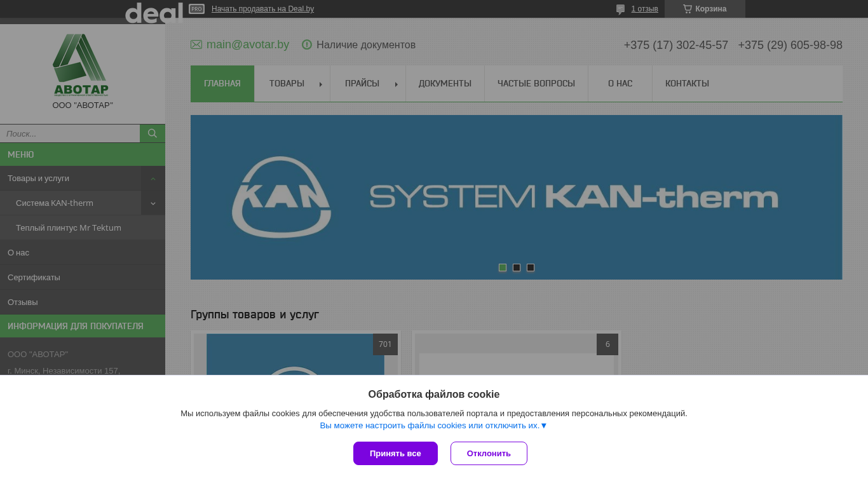Image resolution: width=868 pixels, height=488 pixels.
Task: Open О нас in sidebar menu
Action: (x=83, y=253)
